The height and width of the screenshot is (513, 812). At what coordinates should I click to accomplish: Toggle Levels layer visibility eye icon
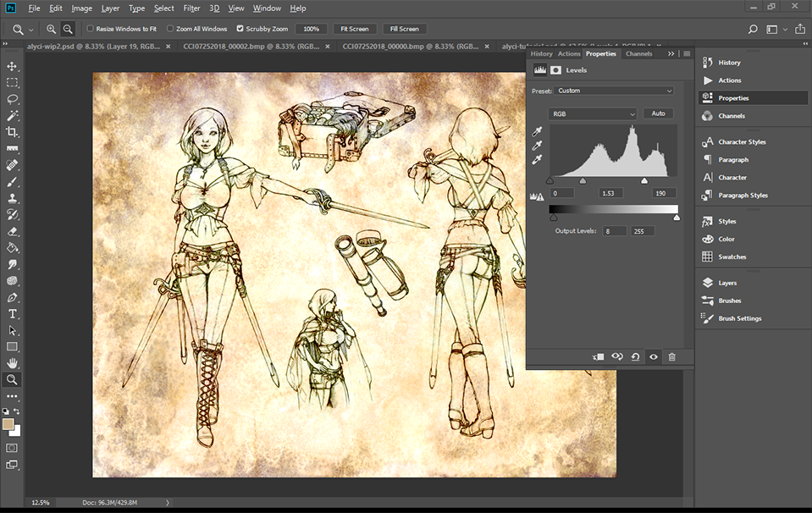coord(654,357)
